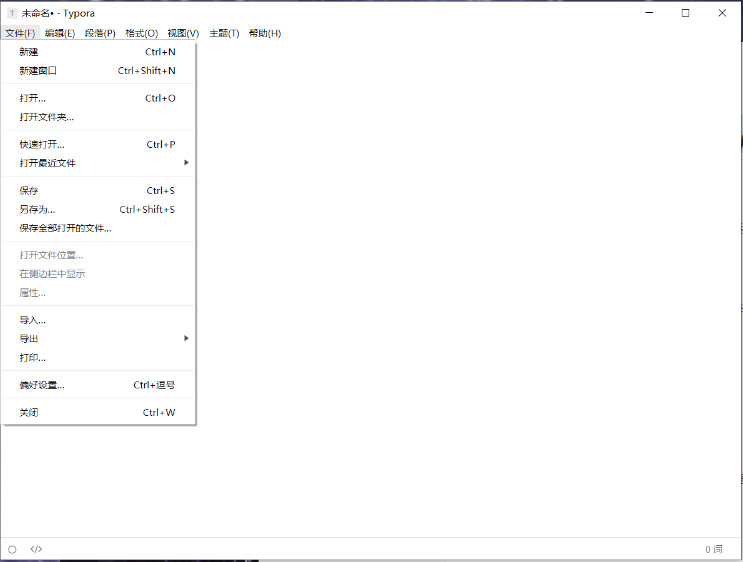Image resolution: width=743 pixels, height=562 pixels.
Task: Toggle source code mode icon
Action: click(x=36, y=549)
